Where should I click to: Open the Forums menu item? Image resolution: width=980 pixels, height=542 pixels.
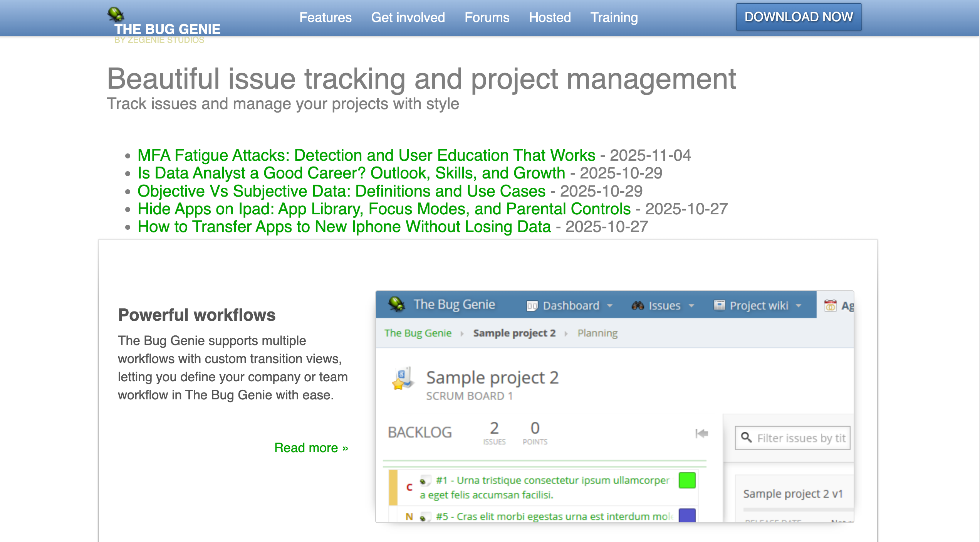pos(487,17)
